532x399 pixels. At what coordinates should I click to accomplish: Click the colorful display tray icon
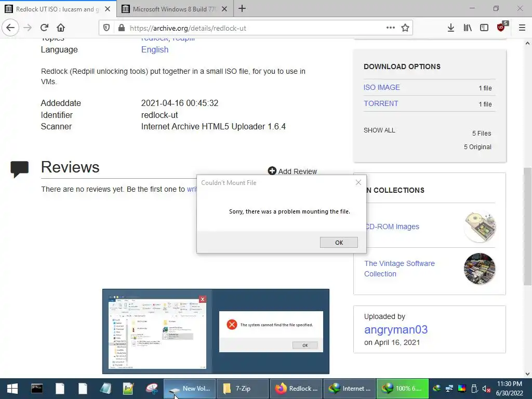[x=462, y=389]
